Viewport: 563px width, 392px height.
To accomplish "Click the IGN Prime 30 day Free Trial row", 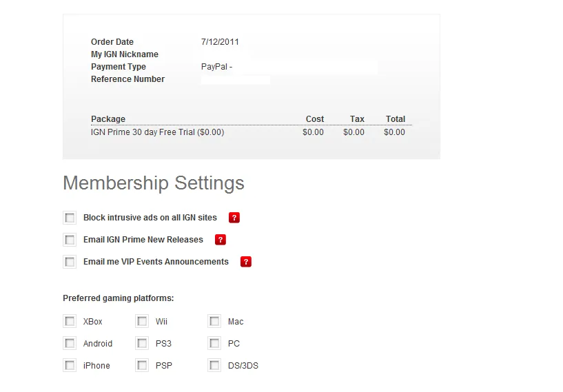I will tap(157, 132).
